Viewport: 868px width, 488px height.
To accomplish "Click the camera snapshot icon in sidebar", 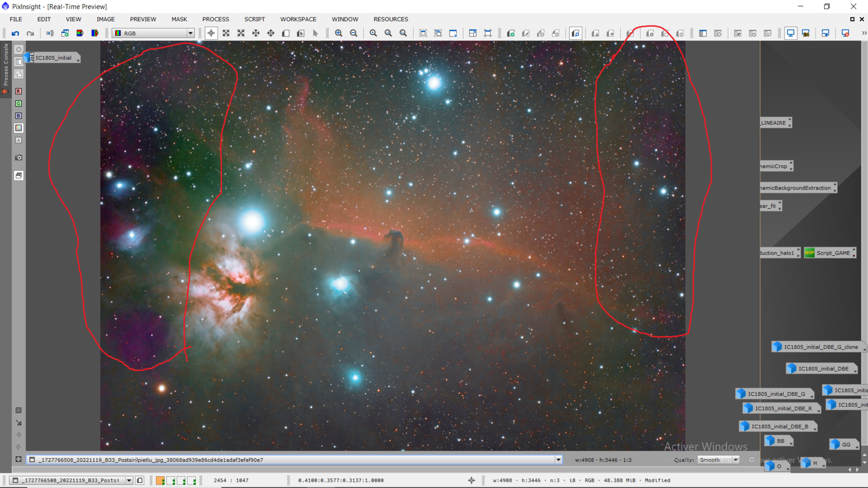I will (x=19, y=157).
